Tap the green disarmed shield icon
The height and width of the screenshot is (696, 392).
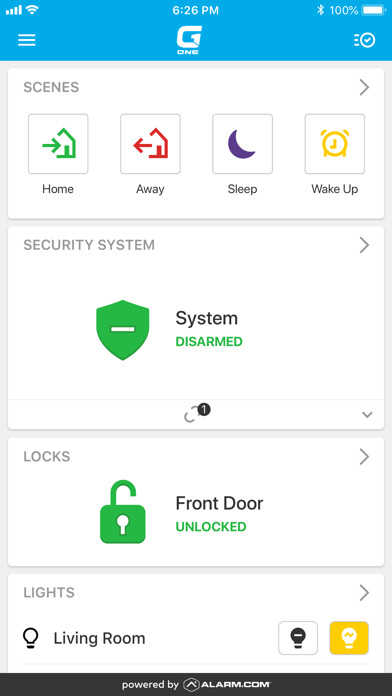[x=123, y=330]
